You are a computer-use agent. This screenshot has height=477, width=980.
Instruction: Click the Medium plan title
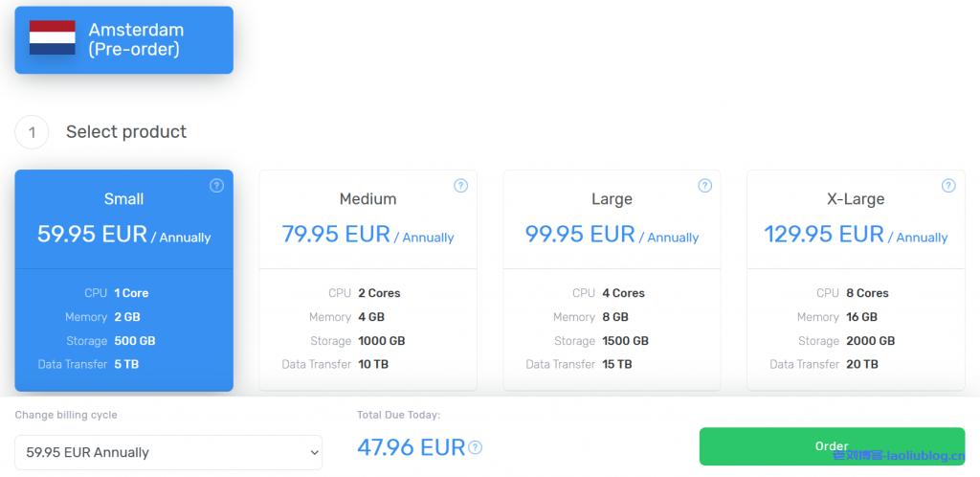[x=367, y=199]
